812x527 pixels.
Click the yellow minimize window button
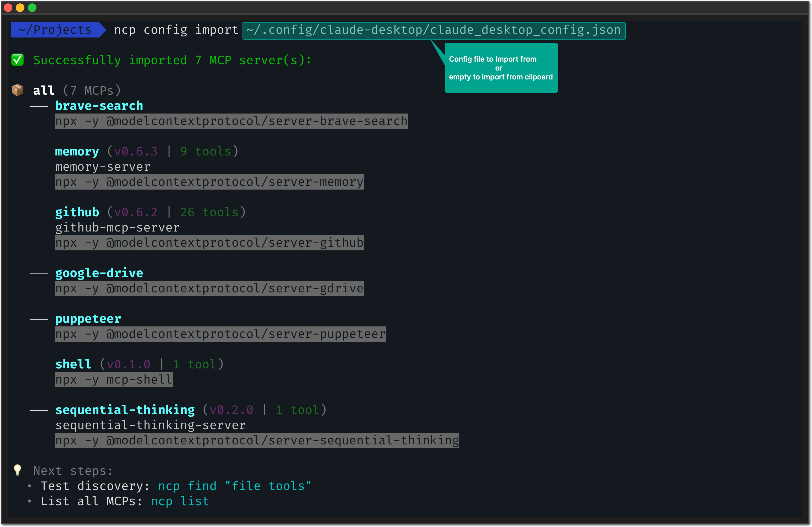20,8
